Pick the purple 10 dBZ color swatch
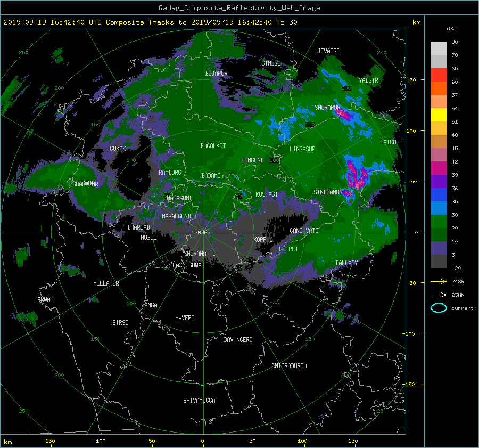Image resolution: width=479 pixels, height=448 pixels. 439,248
